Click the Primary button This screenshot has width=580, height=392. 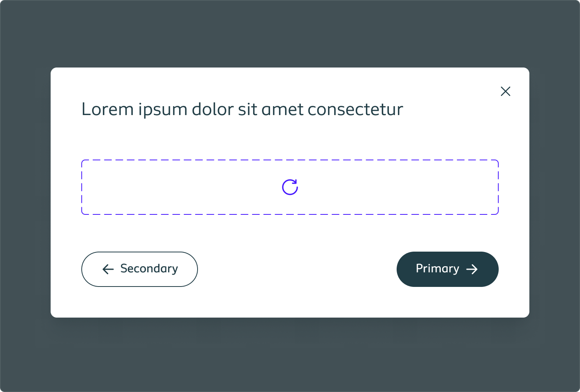[x=447, y=269]
